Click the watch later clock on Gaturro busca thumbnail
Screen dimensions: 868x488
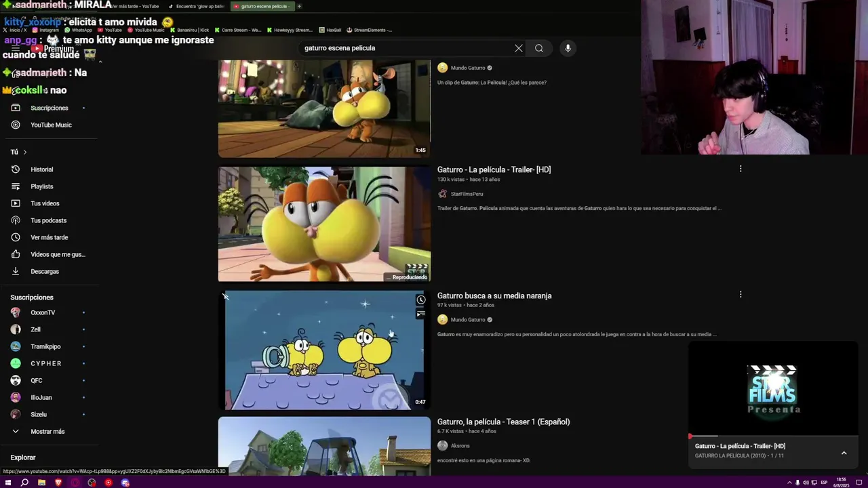[x=421, y=300]
